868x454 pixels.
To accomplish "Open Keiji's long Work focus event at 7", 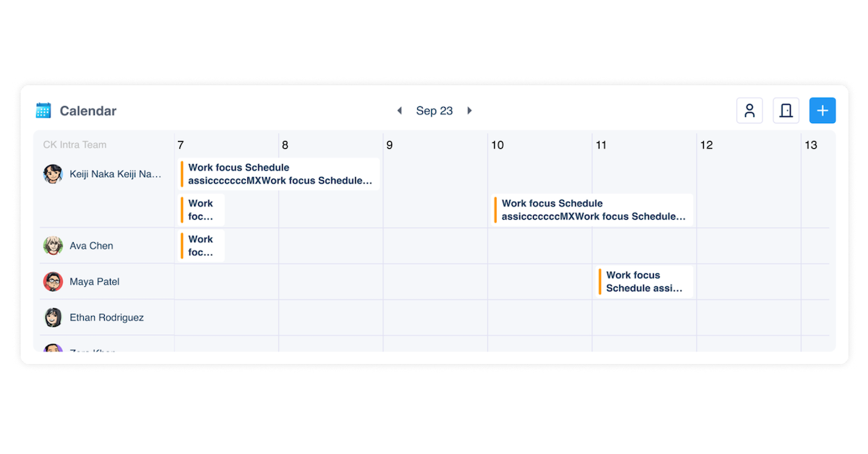I will pos(280,174).
